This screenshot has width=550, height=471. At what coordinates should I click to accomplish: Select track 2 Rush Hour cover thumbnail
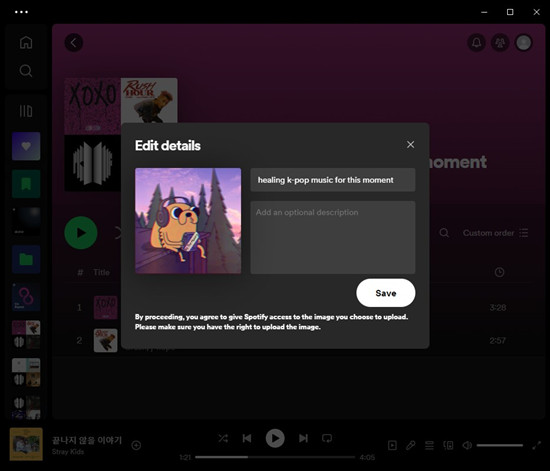coord(105,341)
